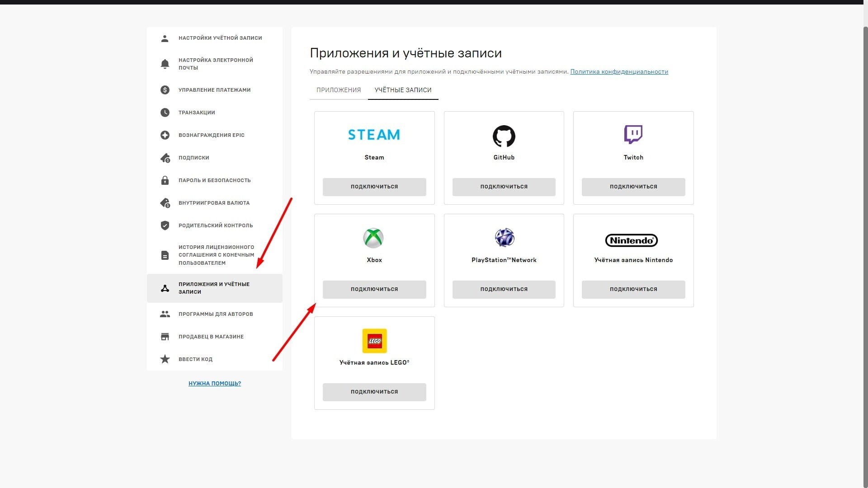Click the LEGO logo thumbnail

pyautogui.click(x=375, y=341)
